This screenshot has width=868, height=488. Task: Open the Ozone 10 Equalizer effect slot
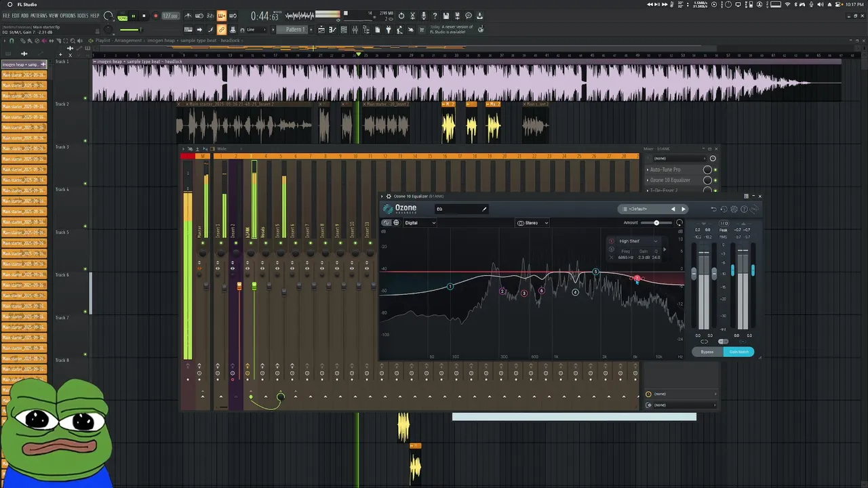point(670,180)
